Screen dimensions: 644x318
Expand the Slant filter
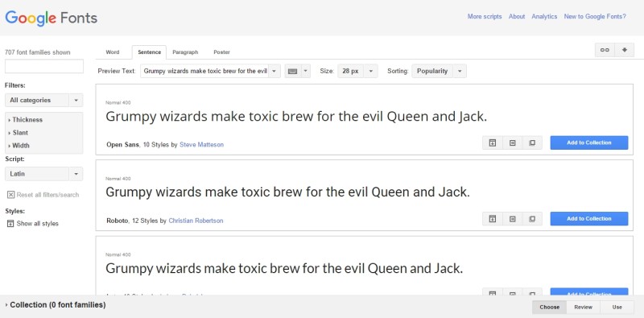pyautogui.click(x=19, y=133)
